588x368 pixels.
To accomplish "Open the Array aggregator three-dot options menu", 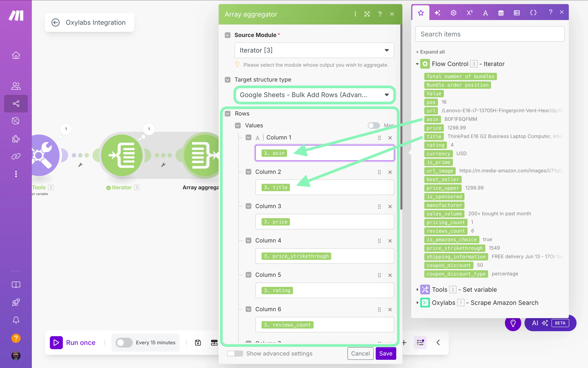I will click(x=355, y=14).
